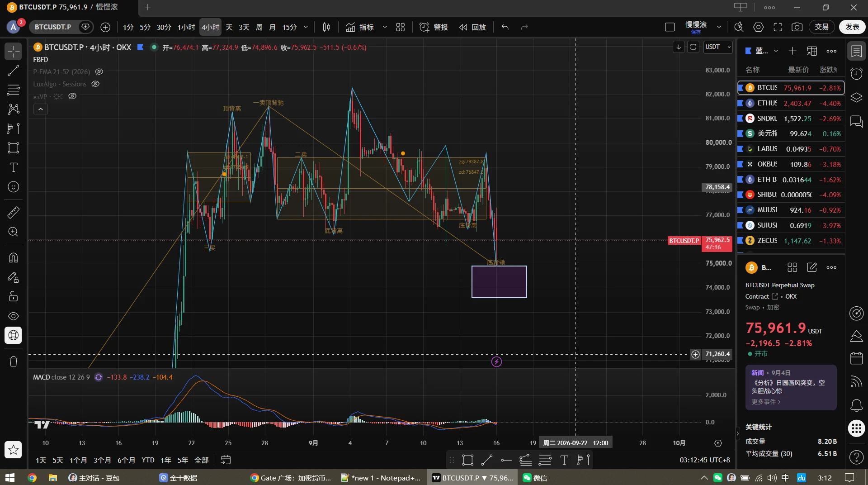This screenshot has height=485, width=868.
Task: Publish the chart idea
Action: coord(852,27)
